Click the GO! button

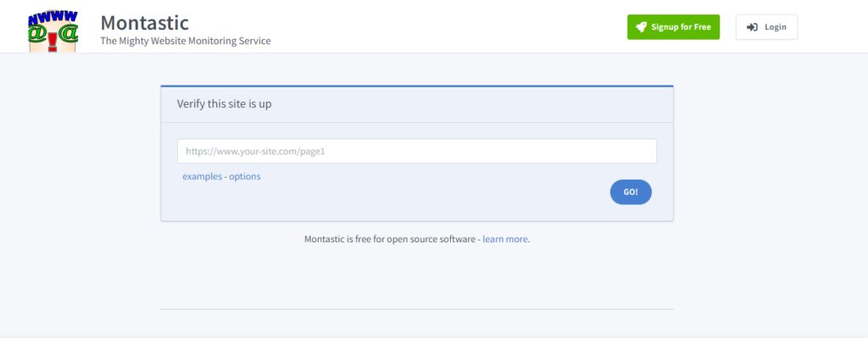631,192
